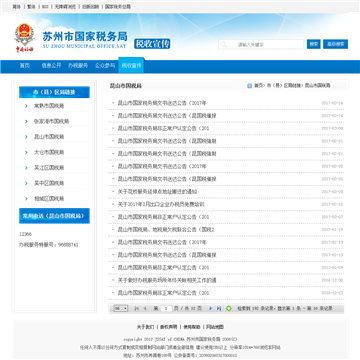Click home icon in breadcrumb
The width and height of the screenshot is (360, 360).
249,86
